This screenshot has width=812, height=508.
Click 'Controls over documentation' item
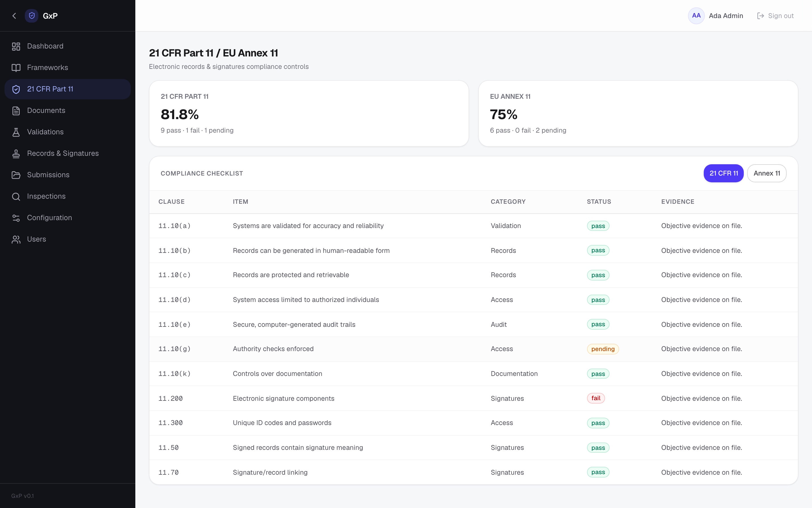click(277, 374)
